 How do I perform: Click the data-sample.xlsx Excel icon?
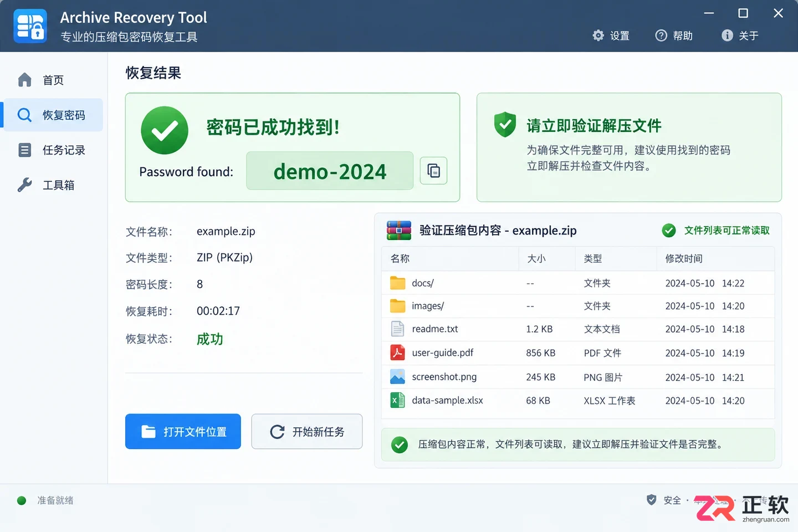[x=397, y=400]
